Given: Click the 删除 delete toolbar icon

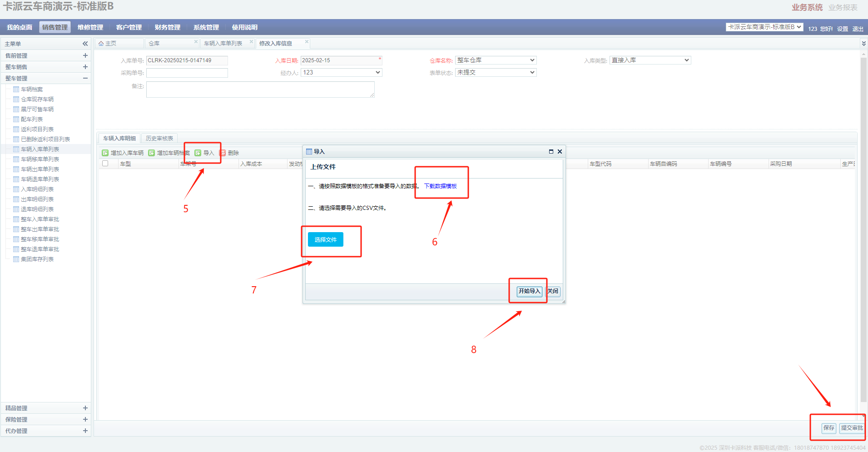Looking at the screenshot, I should pos(223,153).
